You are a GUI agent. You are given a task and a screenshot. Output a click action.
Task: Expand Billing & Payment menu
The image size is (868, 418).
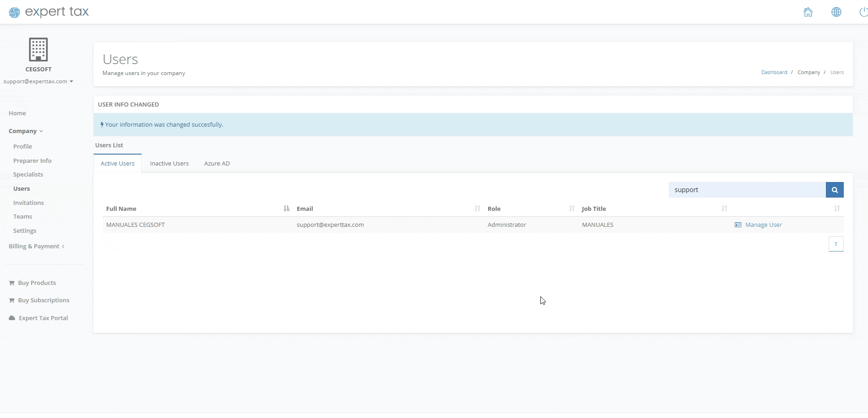click(36, 247)
